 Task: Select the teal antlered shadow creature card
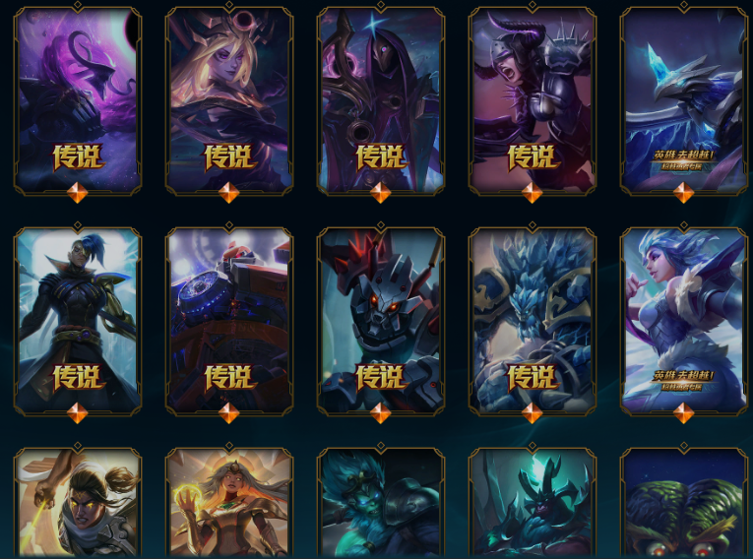[533, 502]
